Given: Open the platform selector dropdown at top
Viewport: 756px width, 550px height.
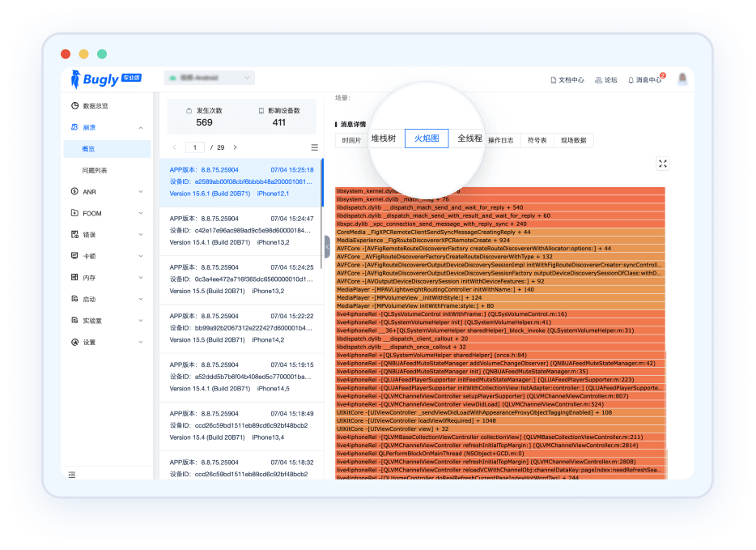Looking at the screenshot, I should (210, 77).
